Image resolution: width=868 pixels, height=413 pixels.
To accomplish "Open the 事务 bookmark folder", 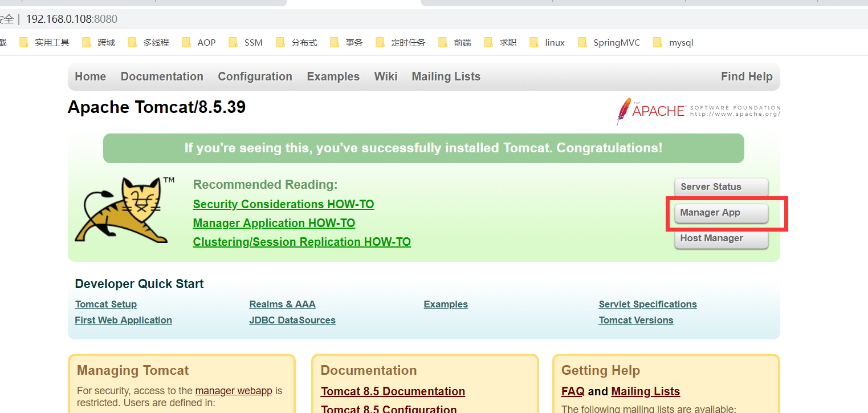I will [x=346, y=42].
